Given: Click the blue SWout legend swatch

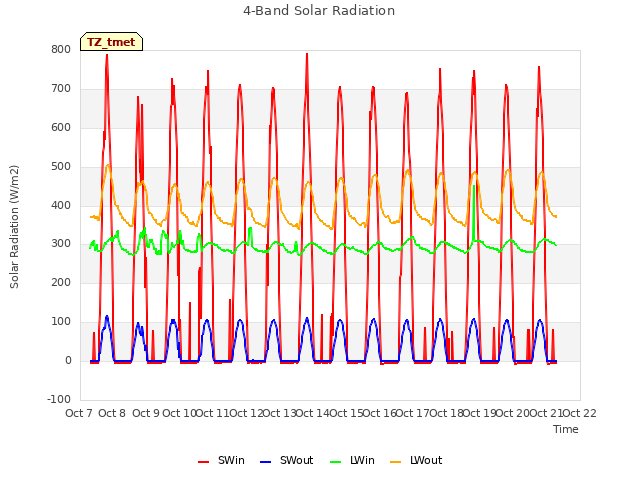Looking at the screenshot, I should coord(265,462).
